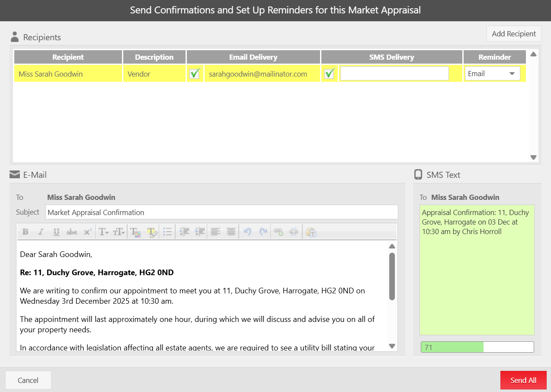Viewport: 551px width, 392px height.
Task: Remove hyperlink from text
Action: 294,232
